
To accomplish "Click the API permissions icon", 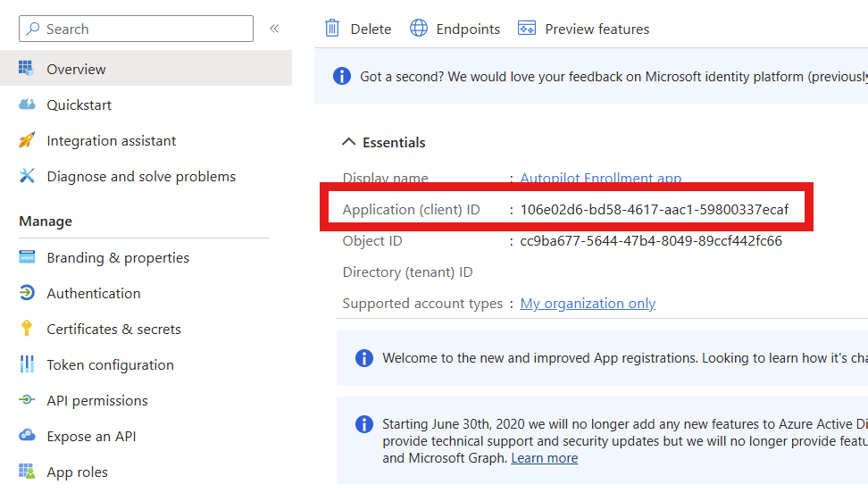I will coord(27,401).
